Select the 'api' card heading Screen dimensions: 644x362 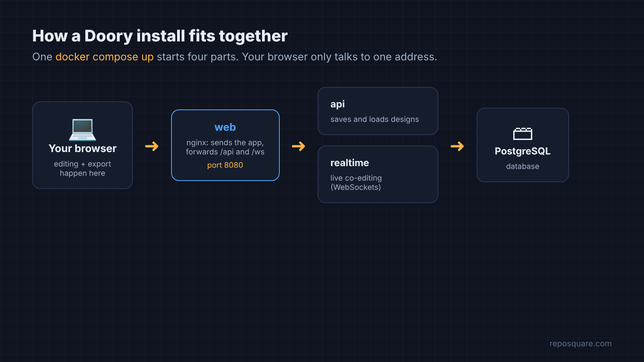click(x=337, y=104)
